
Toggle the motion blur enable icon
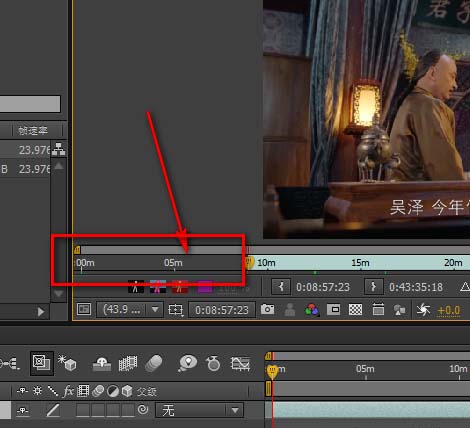(154, 363)
